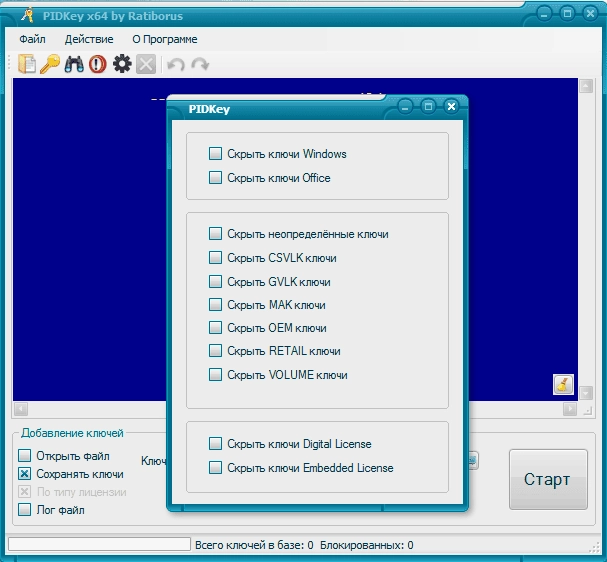Click Всего ключей в базе: 0 status text

[x=254, y=545]
